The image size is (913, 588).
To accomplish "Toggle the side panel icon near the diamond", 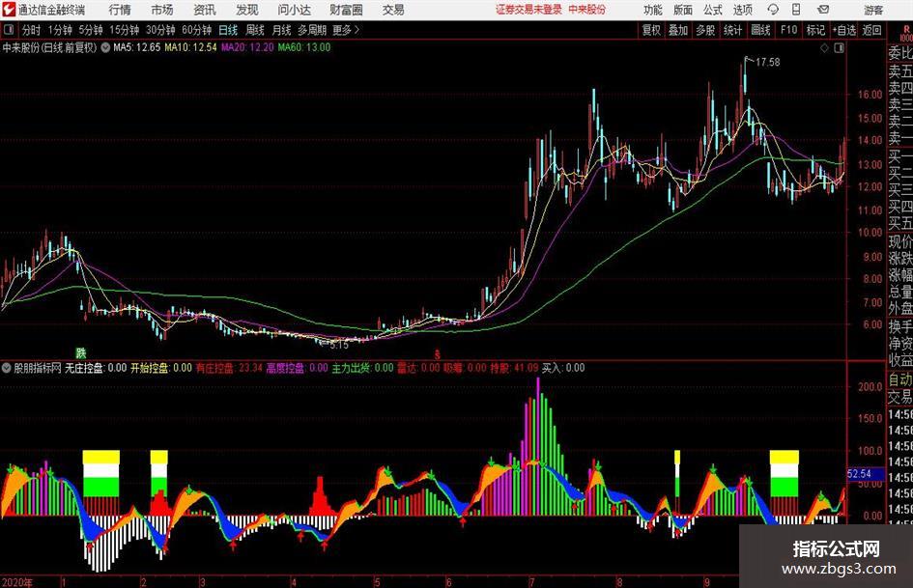I will pyautogui.click(x=839, y=48).
